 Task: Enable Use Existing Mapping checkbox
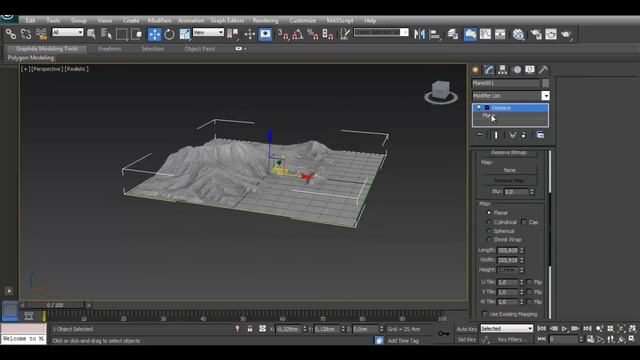(x=484, y=314)
